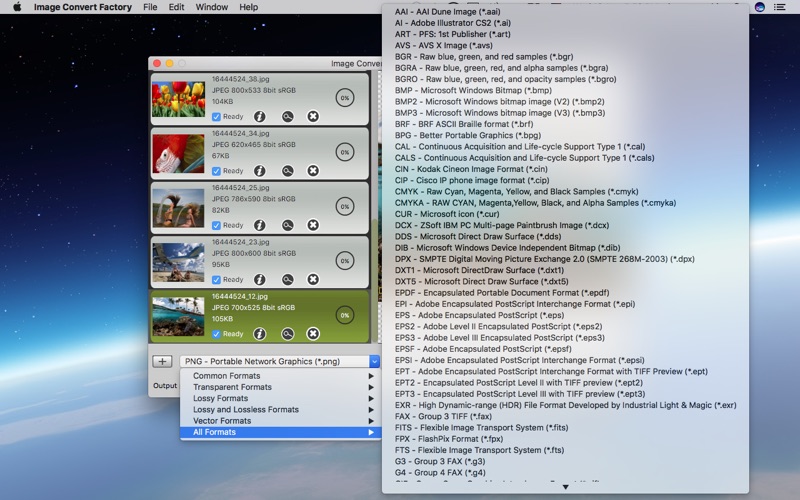The height and width of the screenshot is (500, 800).
Task: Click the image list vertical scrollbar
Action: click(374, 281)
